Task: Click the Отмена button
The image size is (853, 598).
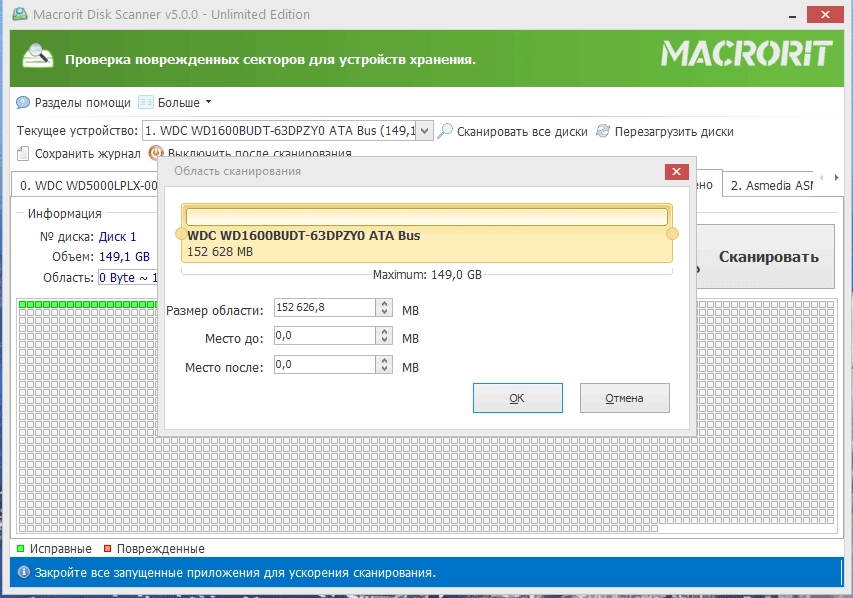Action: pyautogui.click(x=625, y=398)
